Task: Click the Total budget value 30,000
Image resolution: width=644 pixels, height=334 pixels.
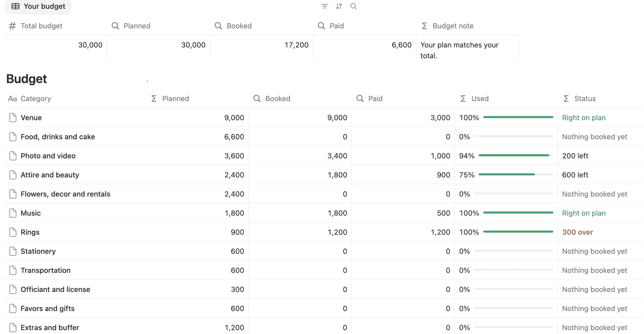Action: 90,45
